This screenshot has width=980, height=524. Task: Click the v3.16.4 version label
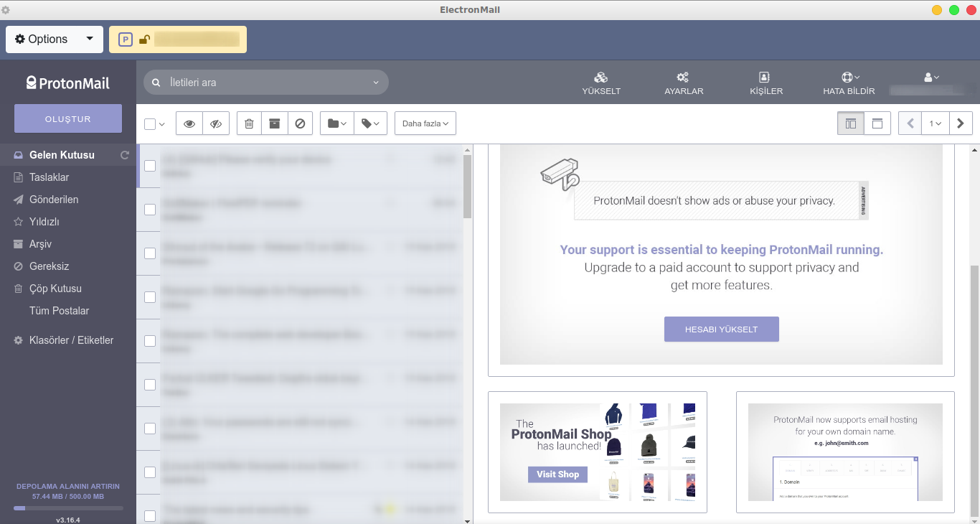click(68, 520)
